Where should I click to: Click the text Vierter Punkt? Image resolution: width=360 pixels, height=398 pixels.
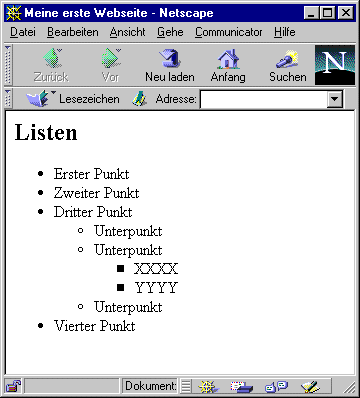(95, 326)
